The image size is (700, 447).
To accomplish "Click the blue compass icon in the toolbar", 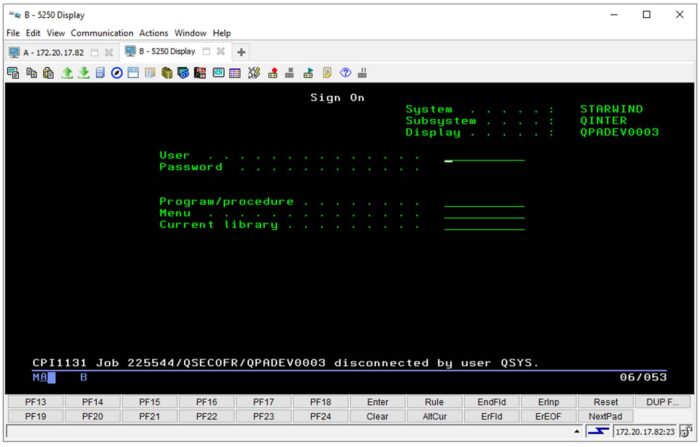I will pos(117,72).
